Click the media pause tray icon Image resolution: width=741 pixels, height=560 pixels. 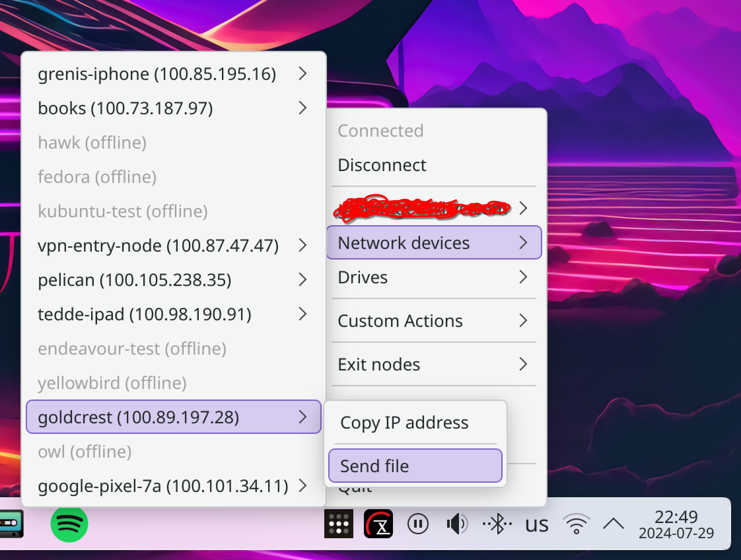click(418, 524)
